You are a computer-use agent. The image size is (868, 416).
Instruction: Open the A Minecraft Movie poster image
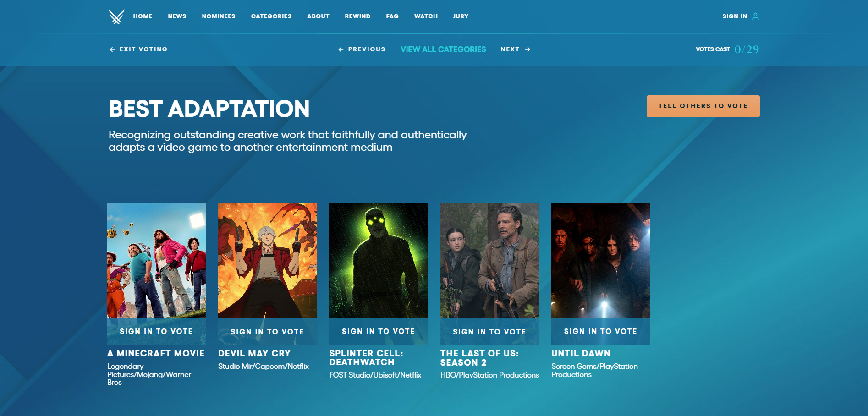click(x=156, y=260)
